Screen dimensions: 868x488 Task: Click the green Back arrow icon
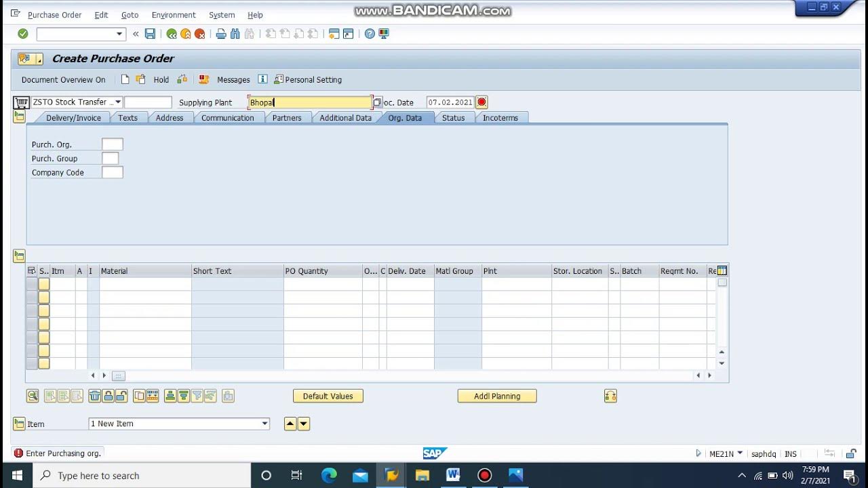[x=172, y=34]
